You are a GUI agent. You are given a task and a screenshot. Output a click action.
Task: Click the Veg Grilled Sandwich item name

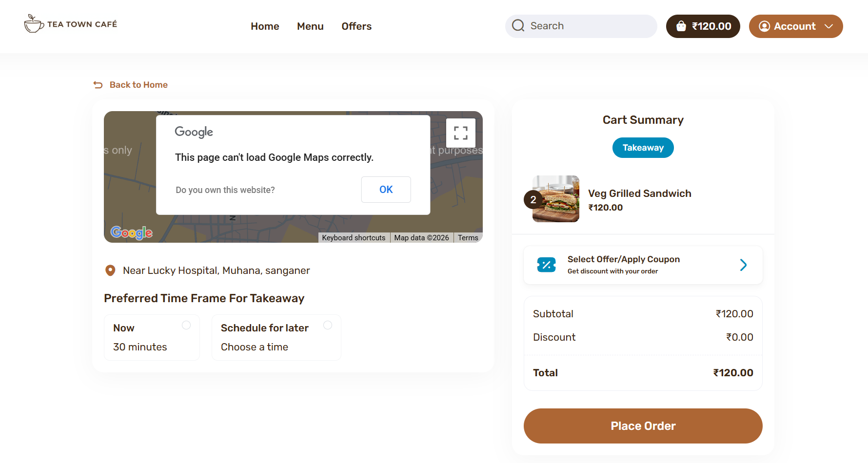pos(640,193)
